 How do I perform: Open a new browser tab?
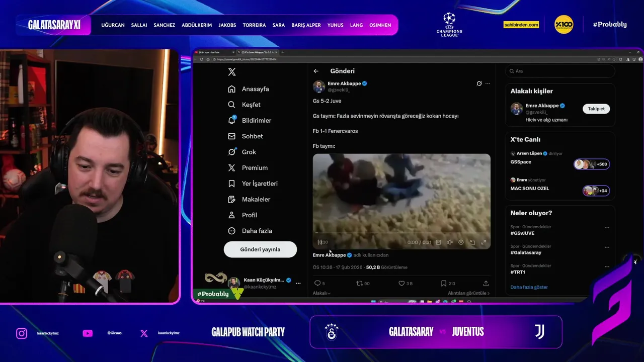pyautogui.click(x=283, y=52)
